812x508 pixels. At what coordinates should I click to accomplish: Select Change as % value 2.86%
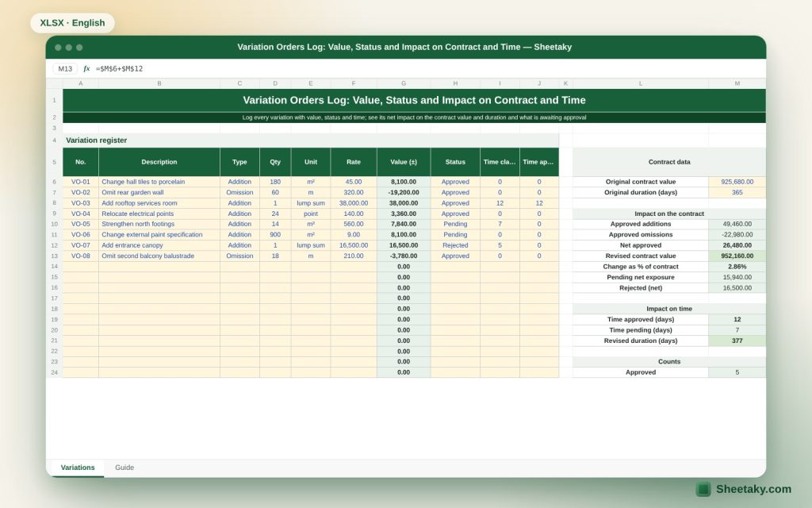[x=737, y=267]
